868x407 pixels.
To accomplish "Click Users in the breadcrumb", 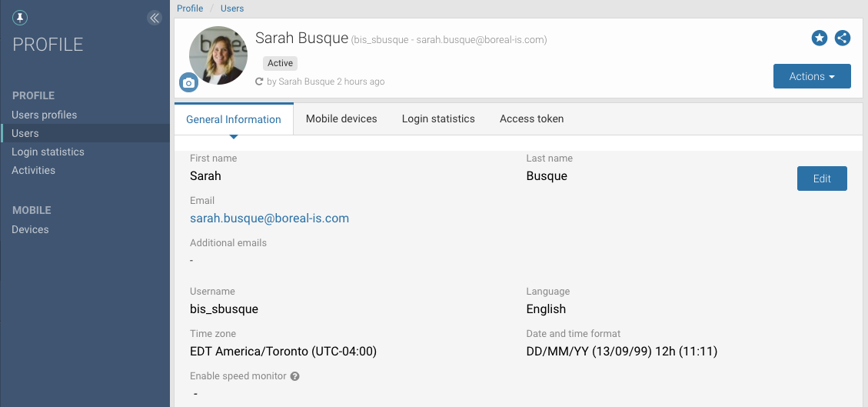I will [x=232, y=8].
